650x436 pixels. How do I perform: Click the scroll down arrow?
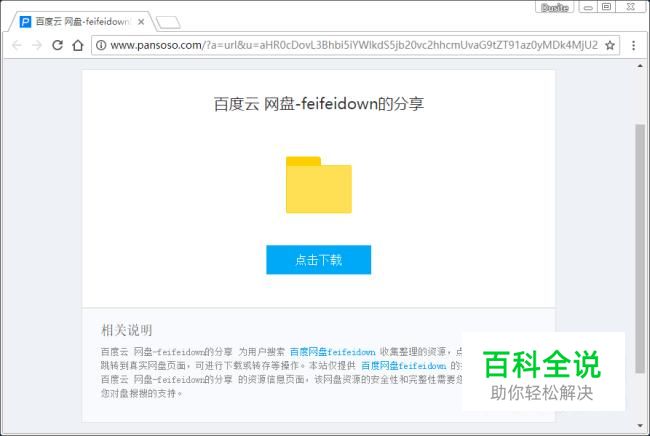(640, 426)
